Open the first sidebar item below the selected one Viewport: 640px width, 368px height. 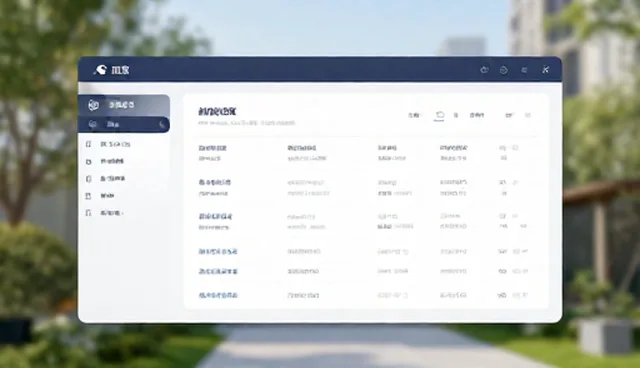pos(115,144)
